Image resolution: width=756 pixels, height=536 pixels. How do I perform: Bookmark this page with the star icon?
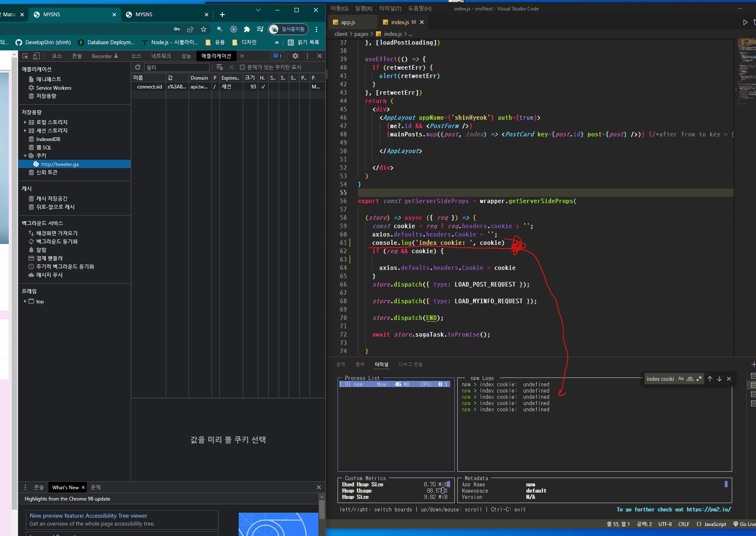click(x=204, y=29)
